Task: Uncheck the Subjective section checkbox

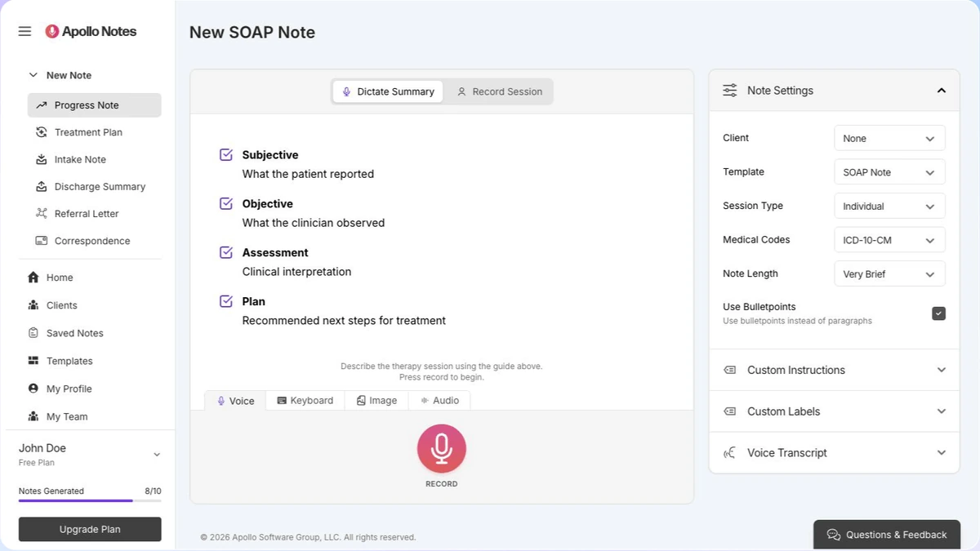Action: (x=227, y=154)
